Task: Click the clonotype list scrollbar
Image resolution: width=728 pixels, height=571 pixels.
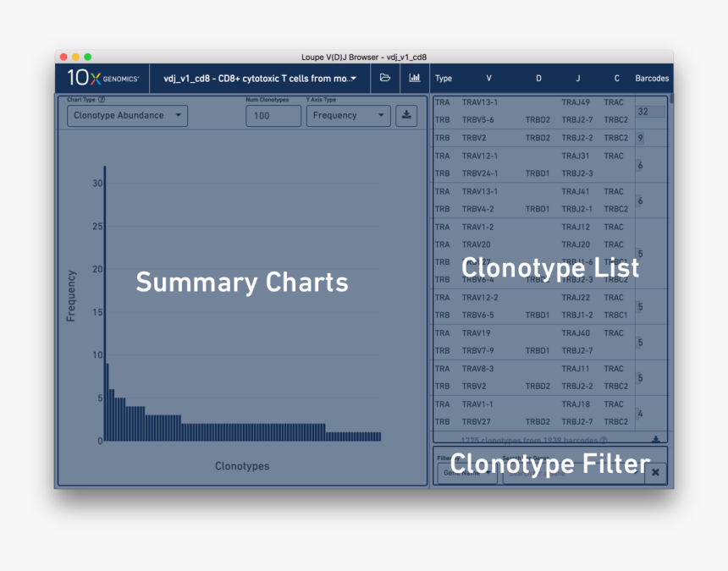Action: pyautogui.click(x=671, y=98)
